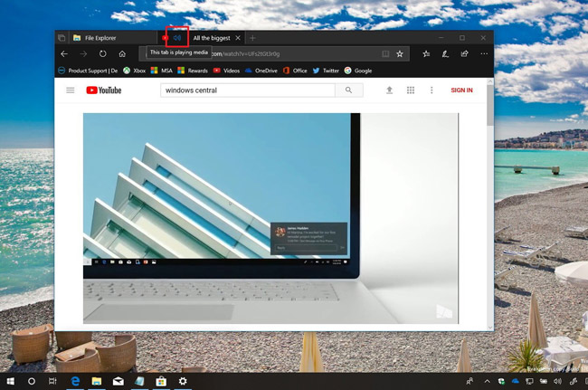Click the page vertical scrollbar thumb
This screenshot has width=588, height=390.
(490, 106)
